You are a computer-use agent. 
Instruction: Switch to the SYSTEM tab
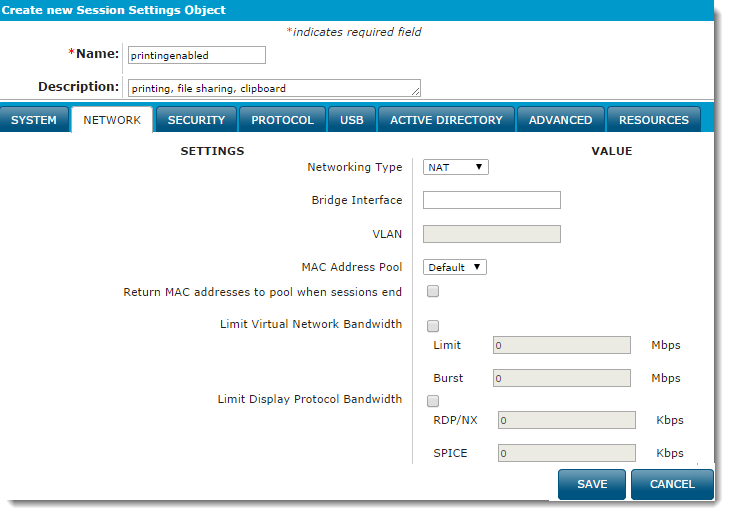coord(34,120)
